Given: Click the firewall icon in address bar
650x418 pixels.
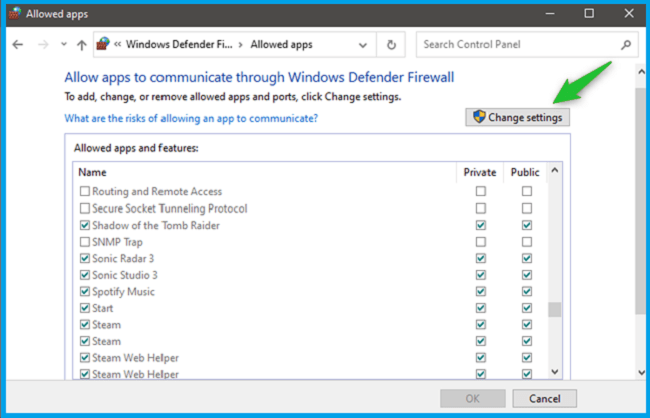Looking at the screenshot, I should (103, 44).
